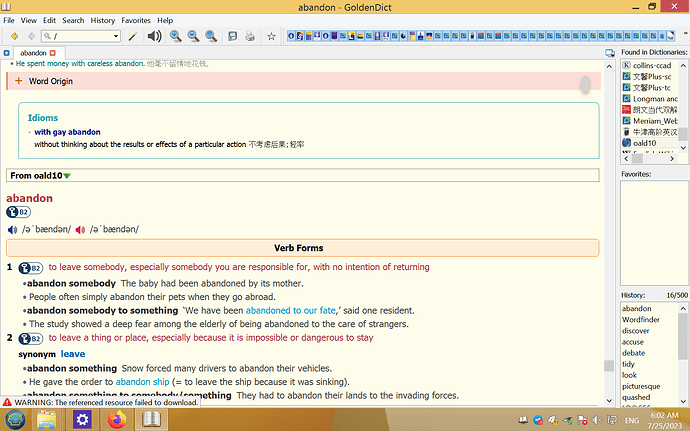
Task: Jump to Longman dictionary in found list
Action: (x=650, y=99)
